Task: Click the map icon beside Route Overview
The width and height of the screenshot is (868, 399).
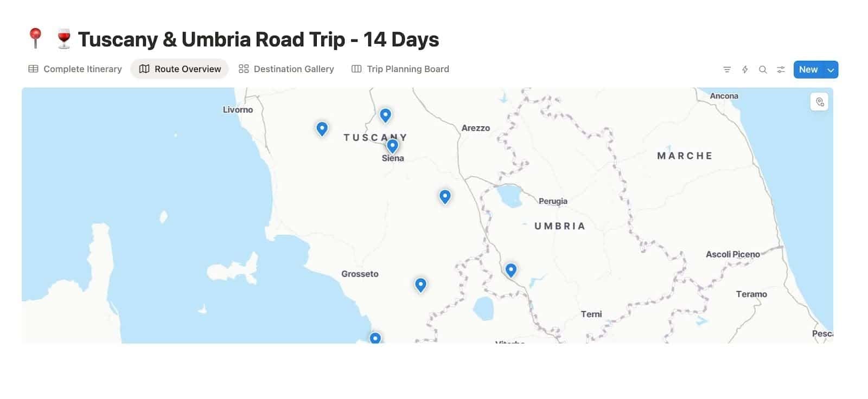Action: coord(144,69)
